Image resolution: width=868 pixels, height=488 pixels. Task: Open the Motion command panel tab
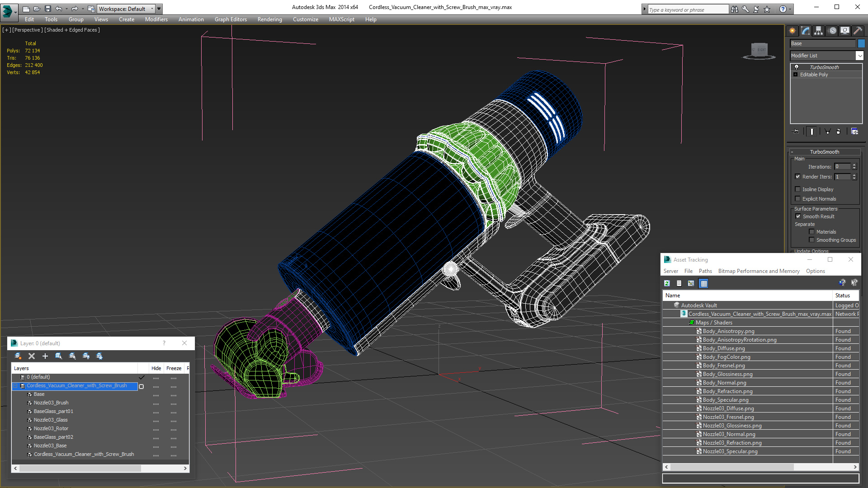[832, 31]
